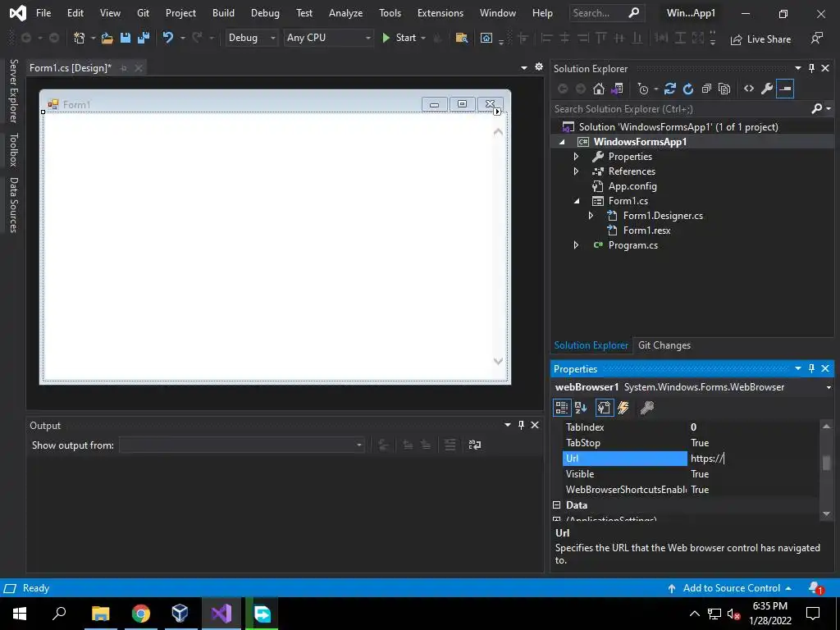Show Events lightning bolt in Properties

[623, 408]
